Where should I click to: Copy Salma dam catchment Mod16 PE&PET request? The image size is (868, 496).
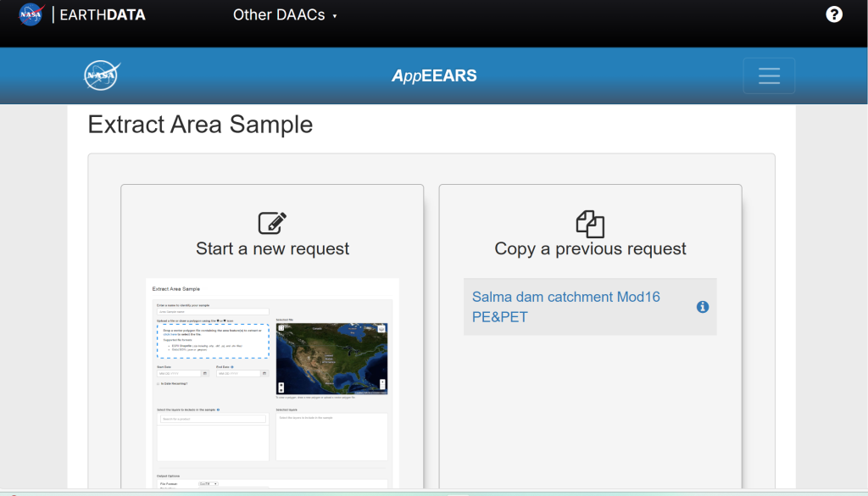(565, 307)
